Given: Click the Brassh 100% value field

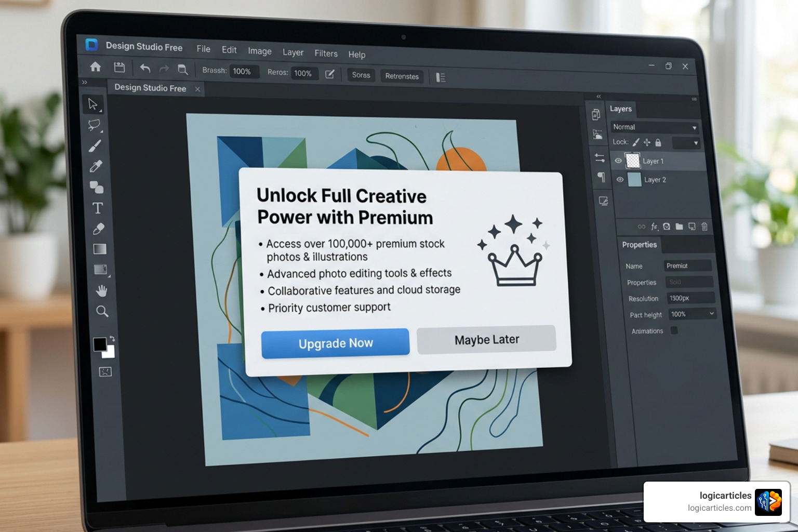Looking at the screenshot, I should [244, 71].
